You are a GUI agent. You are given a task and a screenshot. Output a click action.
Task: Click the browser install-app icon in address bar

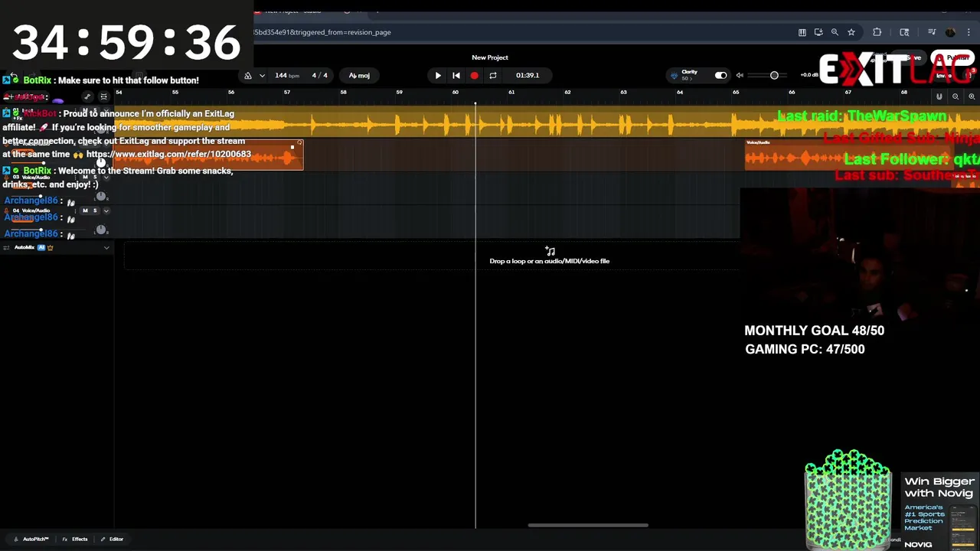[818, 32]
